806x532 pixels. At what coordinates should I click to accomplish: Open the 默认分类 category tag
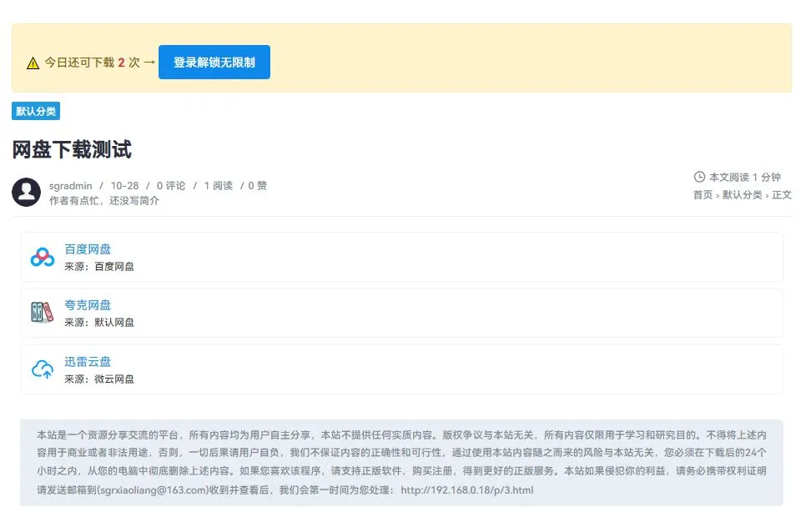pyautogui.click(x=36, y=112)
